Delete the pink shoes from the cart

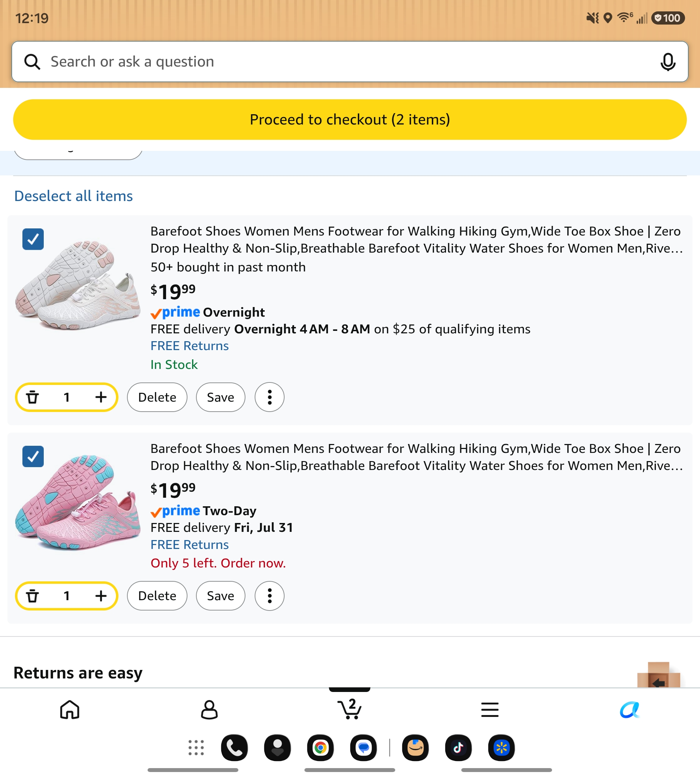pos(157,596)
